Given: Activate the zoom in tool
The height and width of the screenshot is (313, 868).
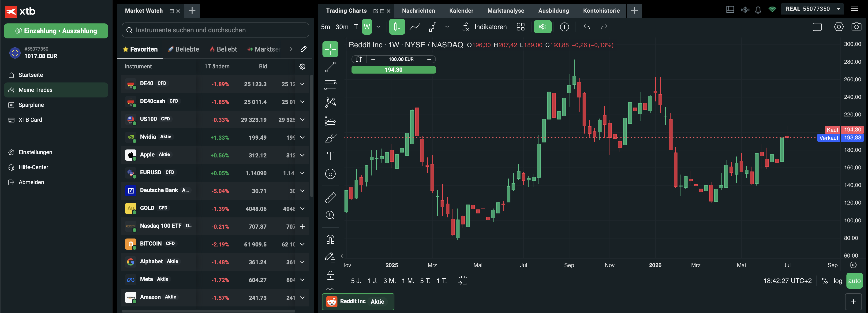Looking at the screenshot, I should point(330,215).
